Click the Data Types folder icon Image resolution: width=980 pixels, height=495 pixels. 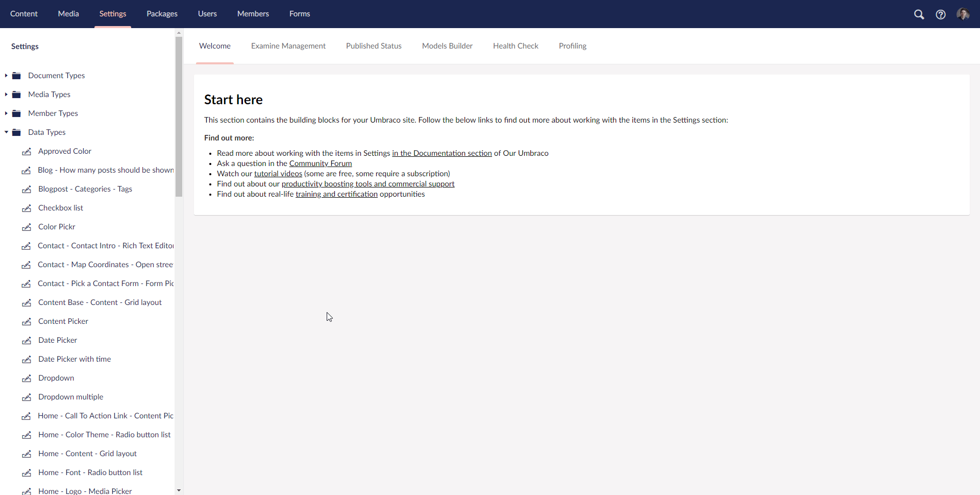pos(16,132)
